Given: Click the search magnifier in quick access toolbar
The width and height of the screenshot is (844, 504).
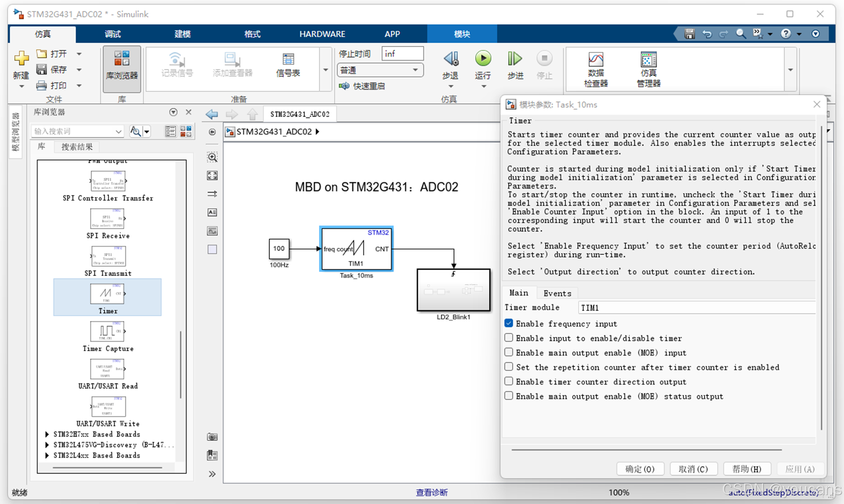Looking at the screenshot, I should click(741, 34).
